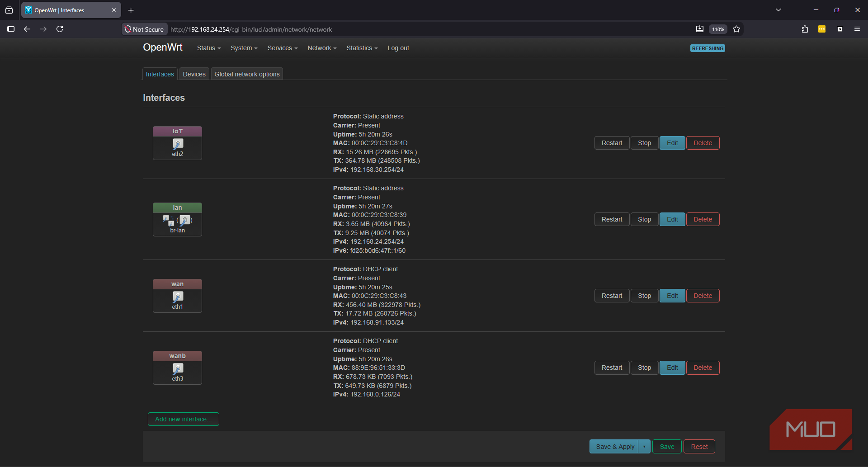Click the install/download page icon in address bar
The image size is (868, 467).
[700, 29]
